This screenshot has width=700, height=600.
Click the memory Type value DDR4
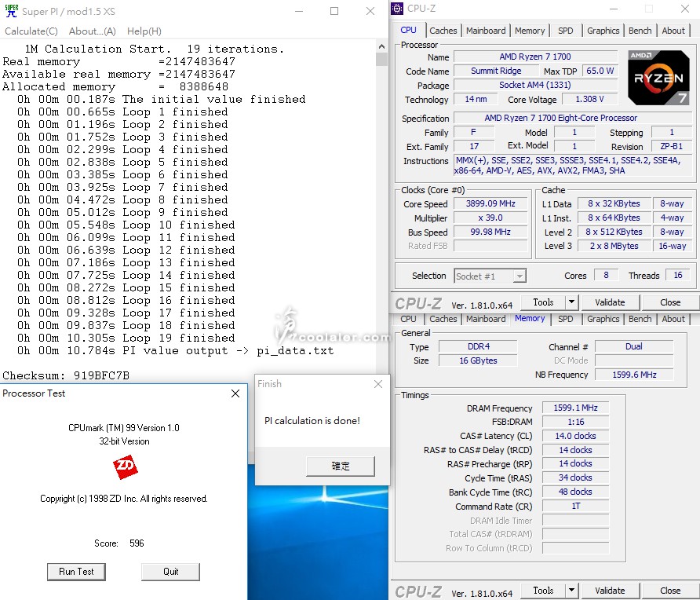[x=478, y=346]
